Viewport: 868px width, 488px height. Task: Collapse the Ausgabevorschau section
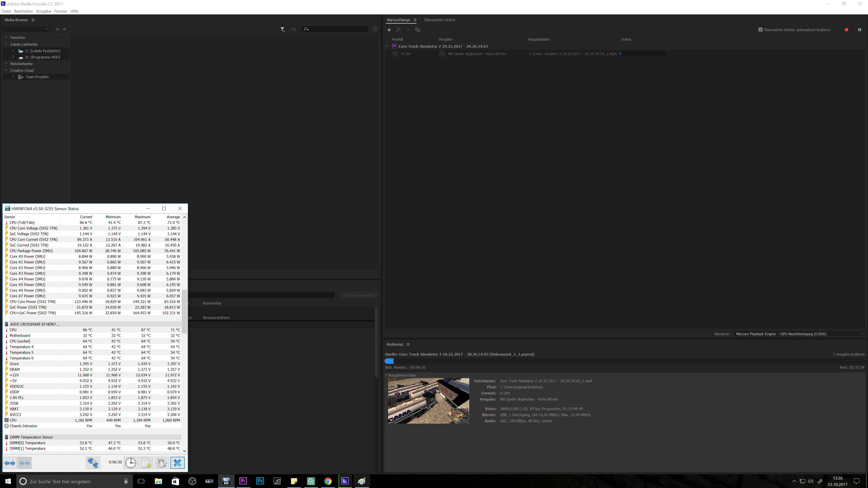387,375
